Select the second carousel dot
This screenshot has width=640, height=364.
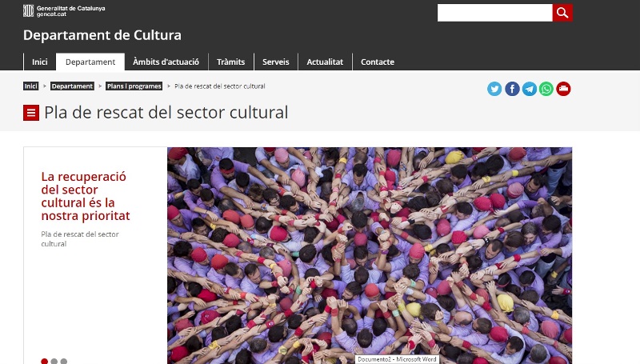(54, 361)
